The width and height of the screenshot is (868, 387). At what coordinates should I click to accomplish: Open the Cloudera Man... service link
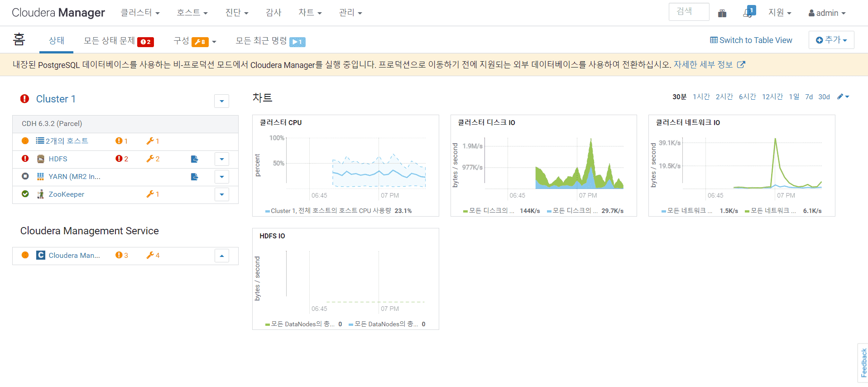click(x=74, y=255)
